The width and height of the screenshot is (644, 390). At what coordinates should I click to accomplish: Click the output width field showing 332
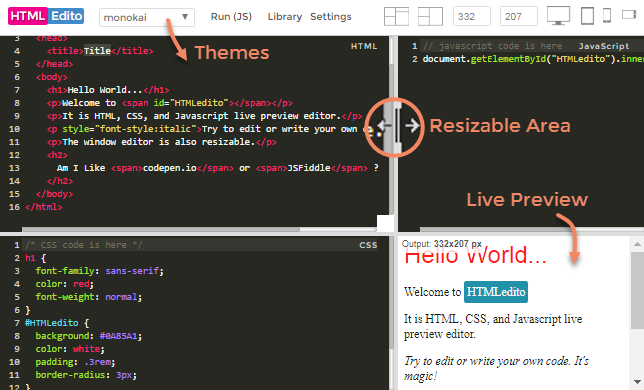tap(472, 16)
